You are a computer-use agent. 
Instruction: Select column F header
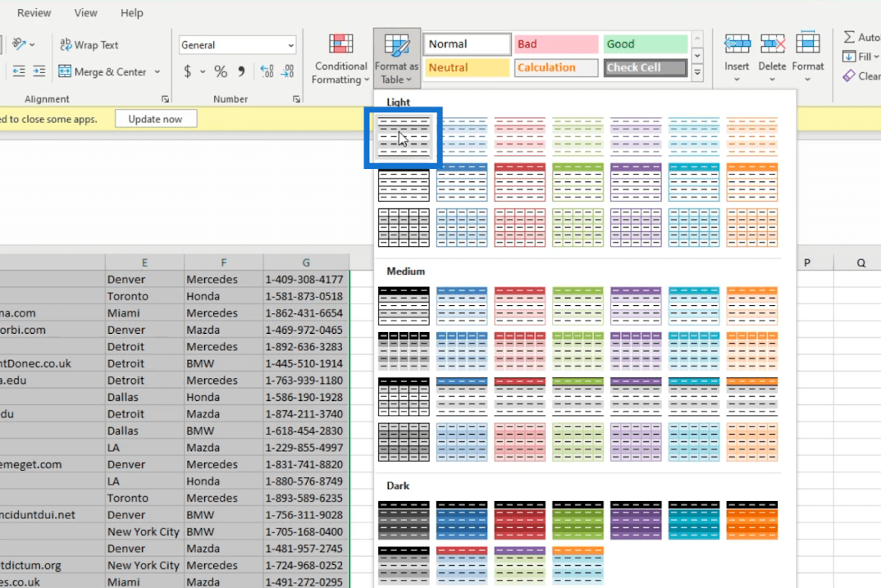(224, 262)
